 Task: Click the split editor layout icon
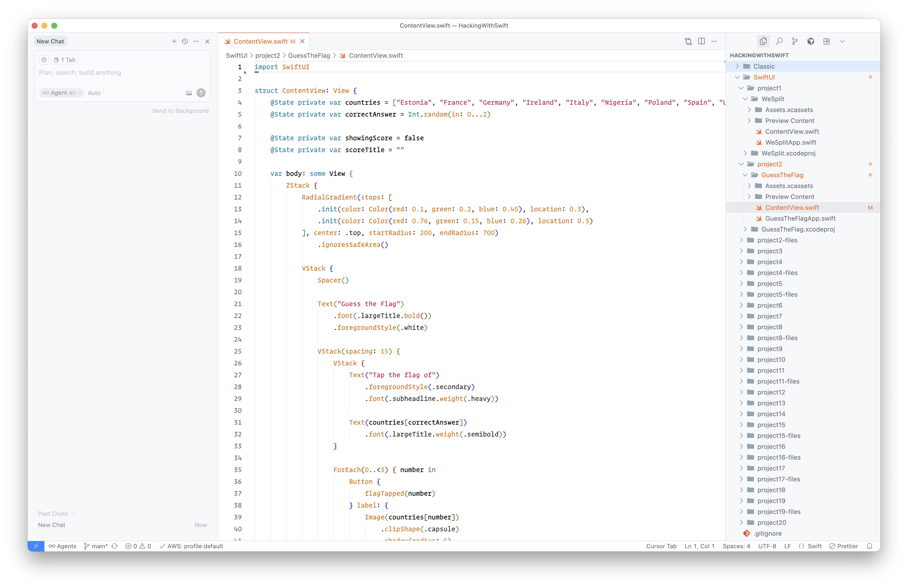point(701,41)
